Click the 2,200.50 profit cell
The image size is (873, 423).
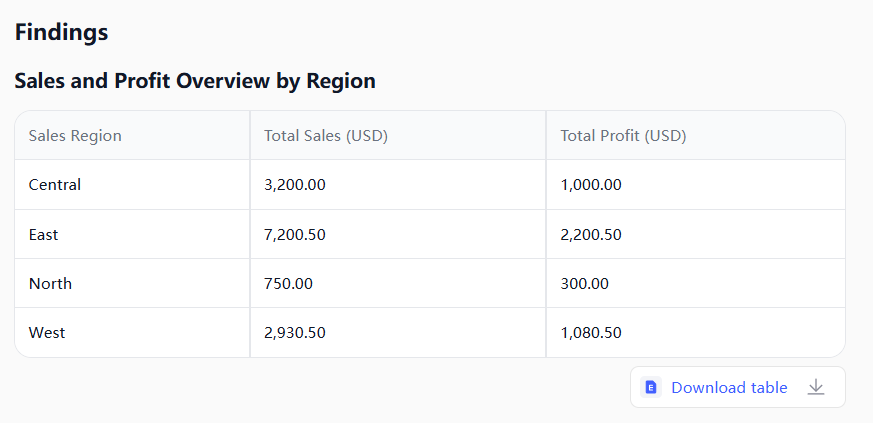point(591,234)
